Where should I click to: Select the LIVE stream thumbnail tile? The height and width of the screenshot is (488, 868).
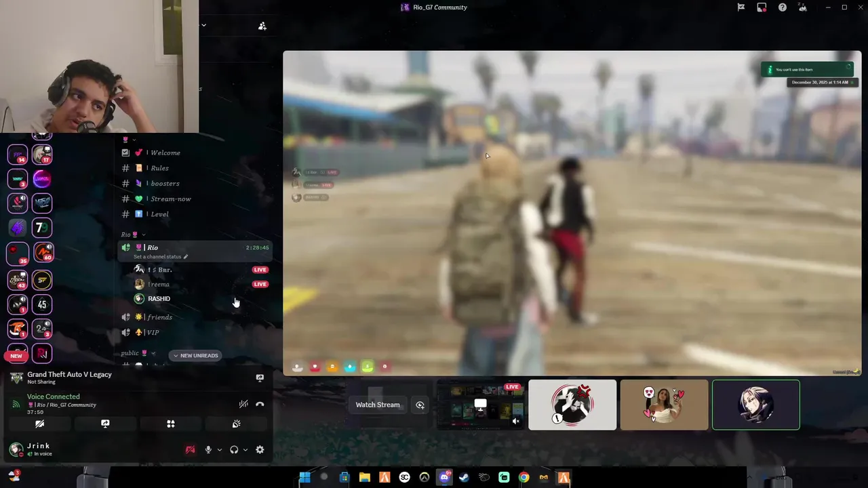(481, 405)
